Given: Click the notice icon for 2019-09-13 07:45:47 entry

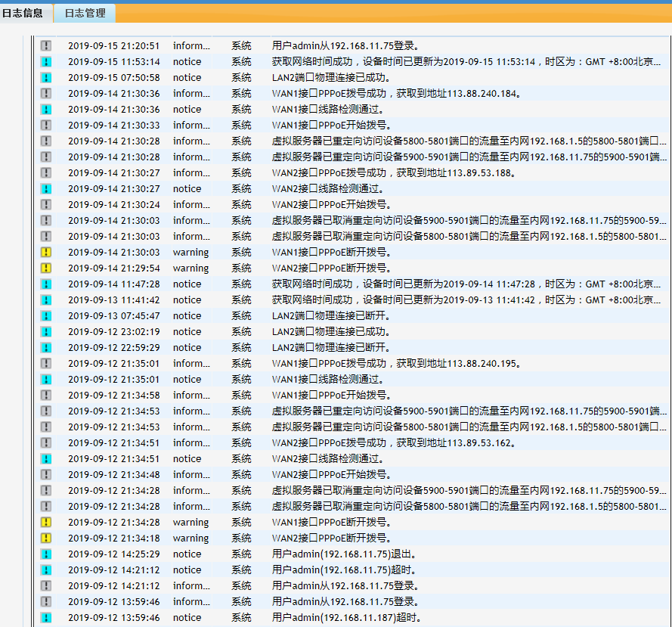Looking at the screenshot, I should pos(46,315).
